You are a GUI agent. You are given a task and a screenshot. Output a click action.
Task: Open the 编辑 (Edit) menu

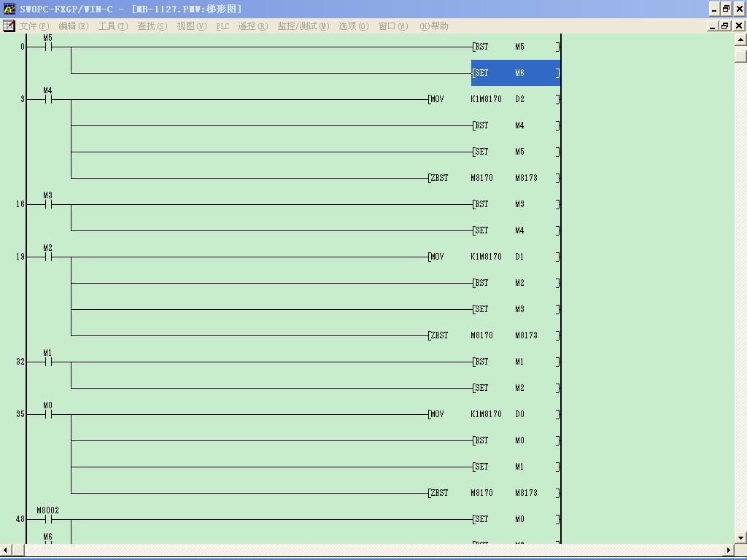[x=73, y=26]
